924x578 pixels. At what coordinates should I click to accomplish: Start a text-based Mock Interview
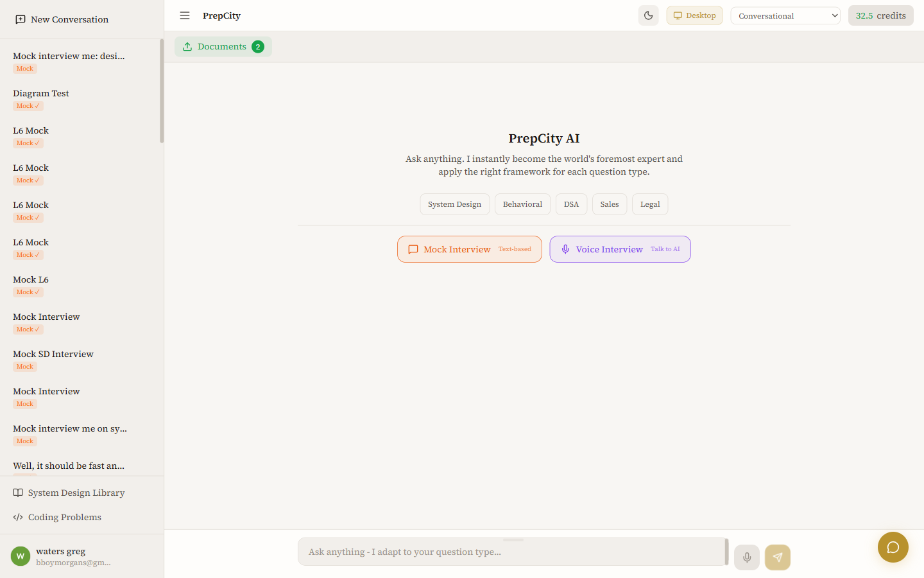[470, 249]
